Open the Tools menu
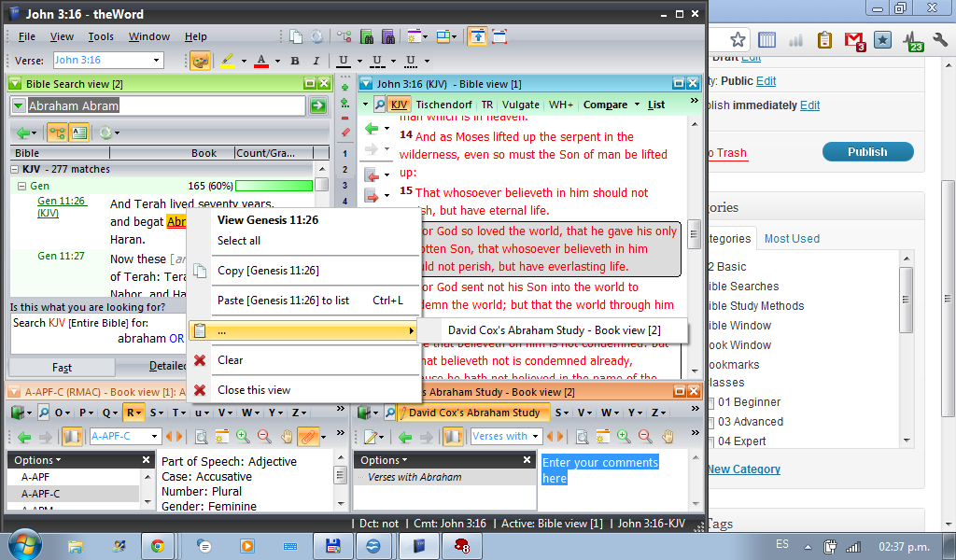This screenshot has height=560, width=956. 101,36
